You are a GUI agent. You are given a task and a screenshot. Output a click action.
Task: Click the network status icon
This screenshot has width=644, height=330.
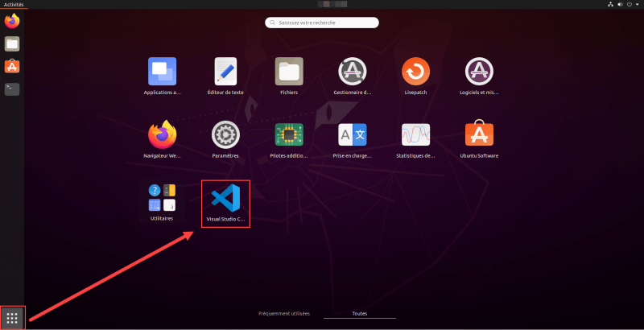[610, 5]
